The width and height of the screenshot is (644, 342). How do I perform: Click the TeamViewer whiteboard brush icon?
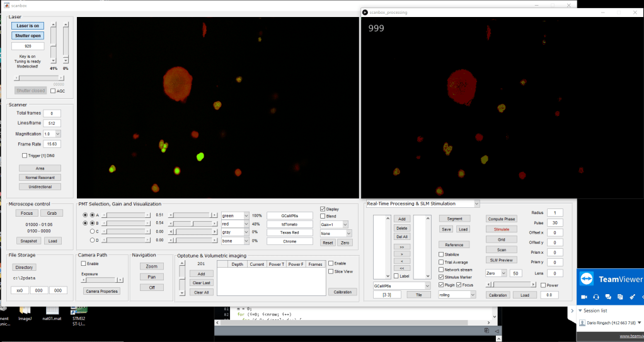coord(632,297)
